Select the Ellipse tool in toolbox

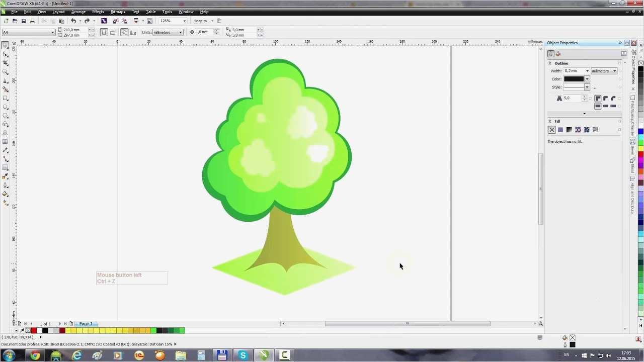[x=6, y=107]
